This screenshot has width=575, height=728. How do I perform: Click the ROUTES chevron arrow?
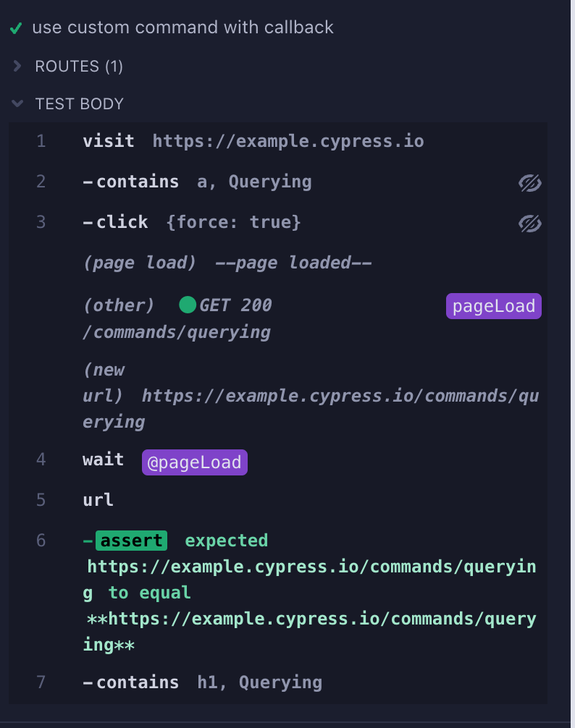coord(16,66)
